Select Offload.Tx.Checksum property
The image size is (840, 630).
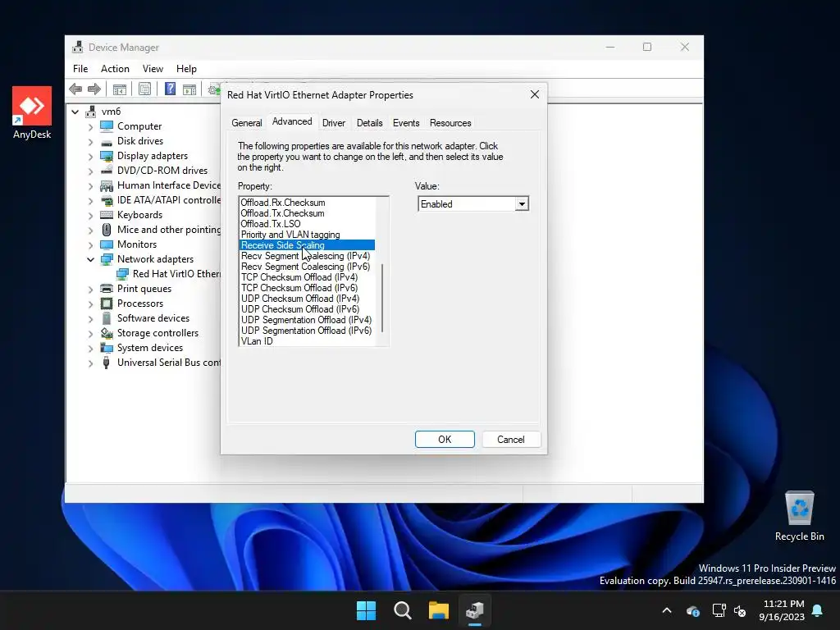pyautogui.click(x=307, y=213)
